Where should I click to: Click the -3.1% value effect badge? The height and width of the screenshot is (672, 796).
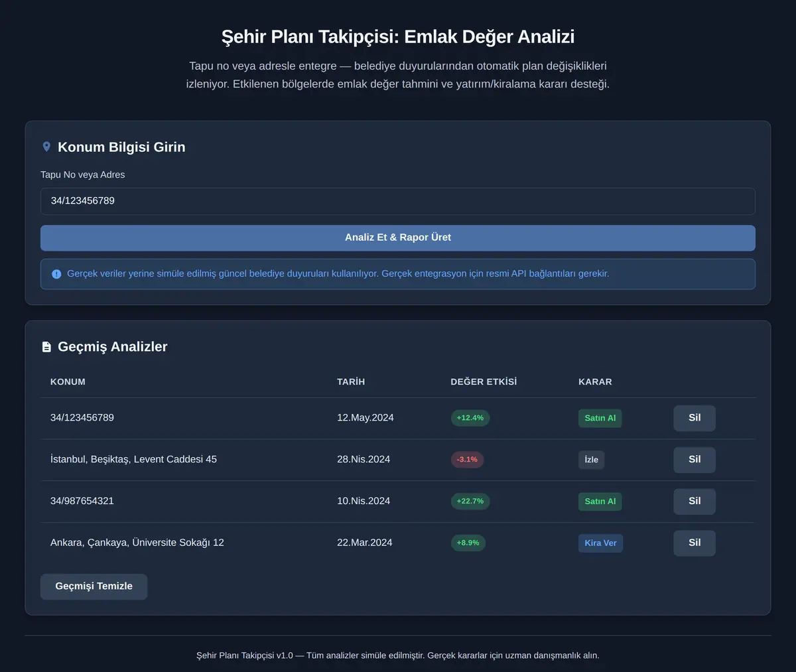[x=467, y=460]
